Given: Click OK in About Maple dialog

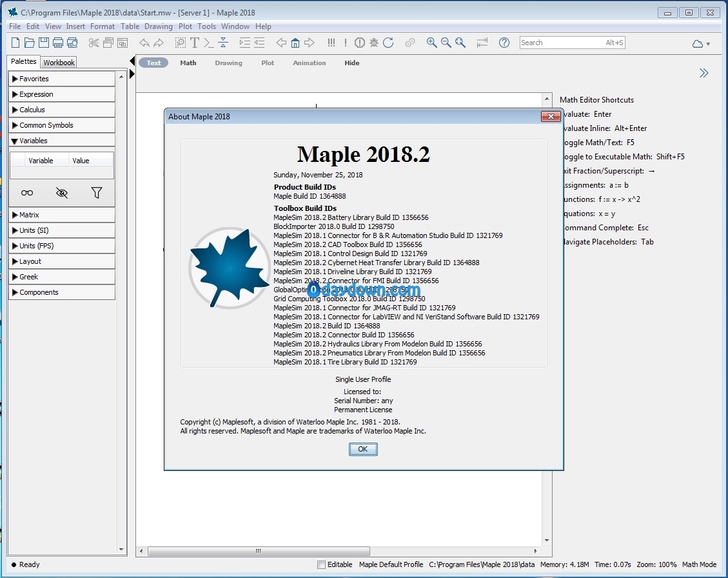Looking at the screenshot, I should (363, 449).
